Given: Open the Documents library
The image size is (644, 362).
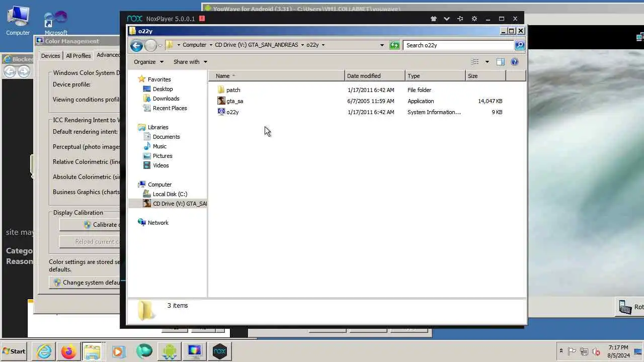Looking at the screenshot, I should pos(166,137).
